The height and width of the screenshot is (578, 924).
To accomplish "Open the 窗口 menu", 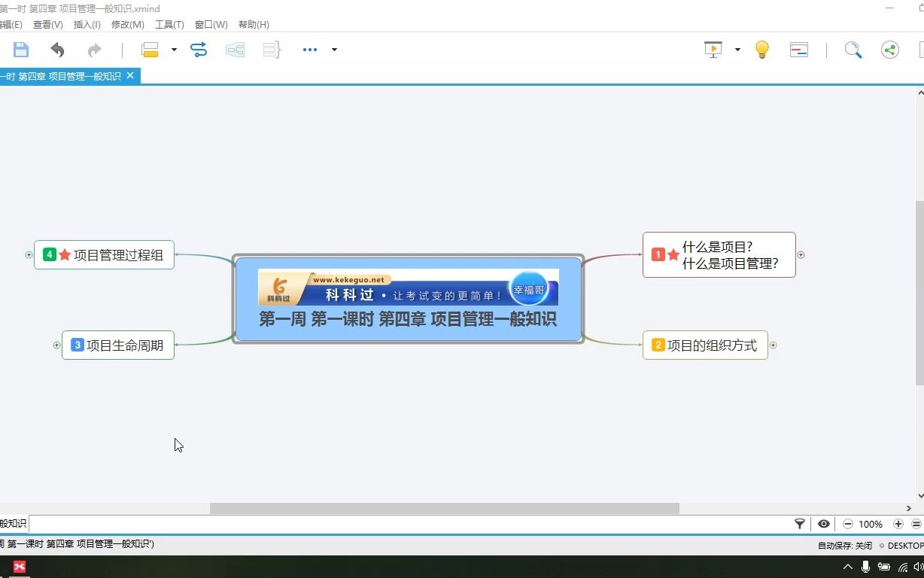I will 211,24.
